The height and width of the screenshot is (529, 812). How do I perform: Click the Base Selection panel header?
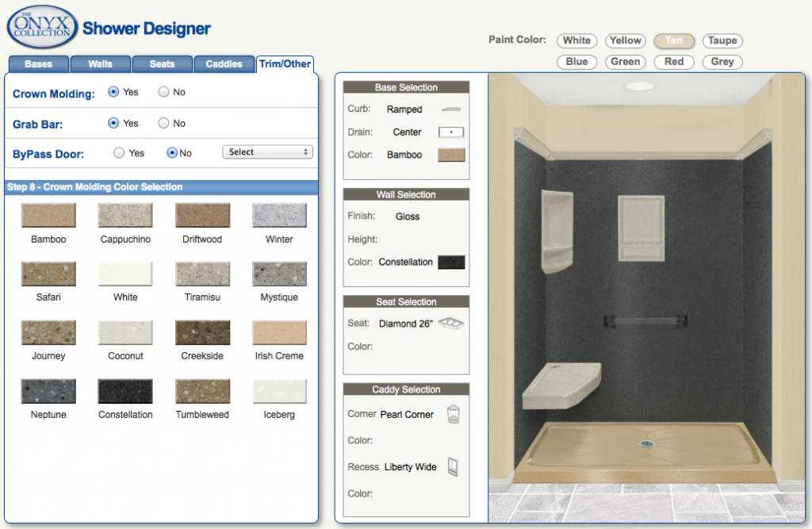click(x=406, y=87)
